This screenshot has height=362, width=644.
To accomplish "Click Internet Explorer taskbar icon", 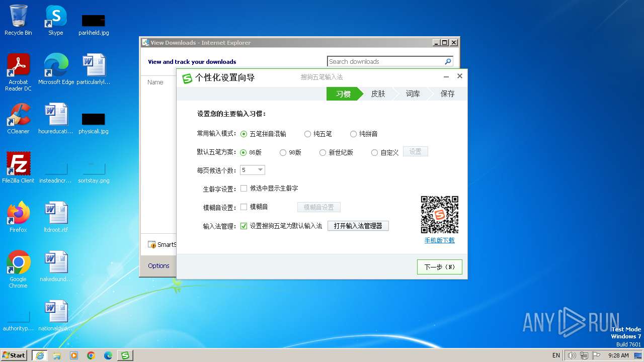I will 40,355.
